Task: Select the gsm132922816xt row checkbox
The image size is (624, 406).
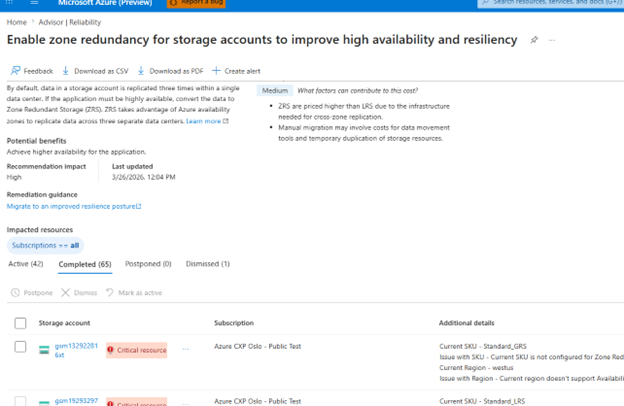Action: [x=20, y=347]
